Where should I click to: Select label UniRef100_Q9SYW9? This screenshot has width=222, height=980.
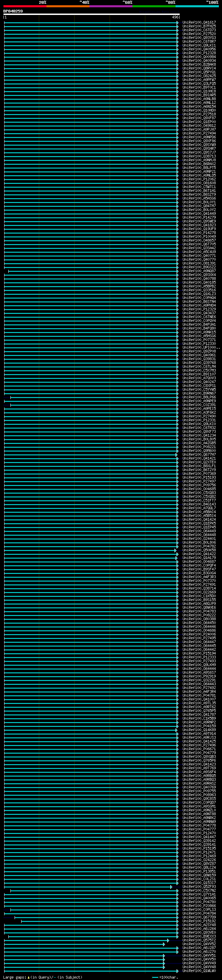click(x=199, y=145)
